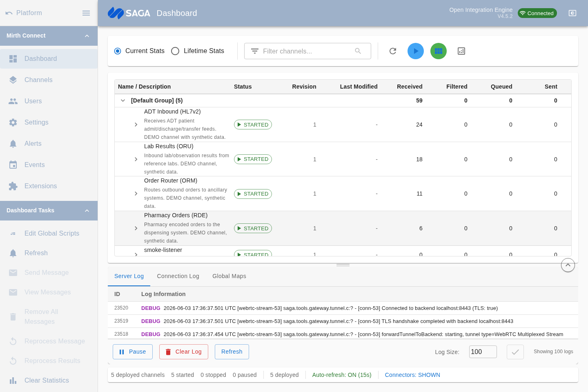Click the Clear Log button
The image size is (588, 392).
click(x=184, y=352)
